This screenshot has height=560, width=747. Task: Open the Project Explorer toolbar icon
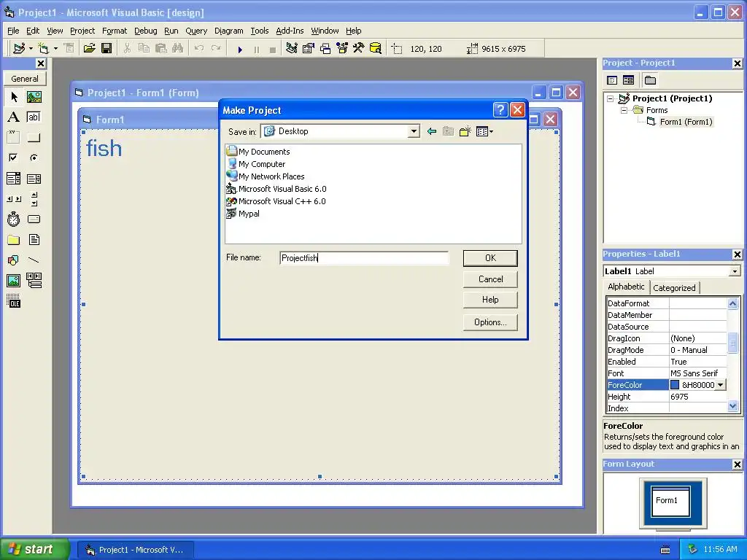[292, 49]
